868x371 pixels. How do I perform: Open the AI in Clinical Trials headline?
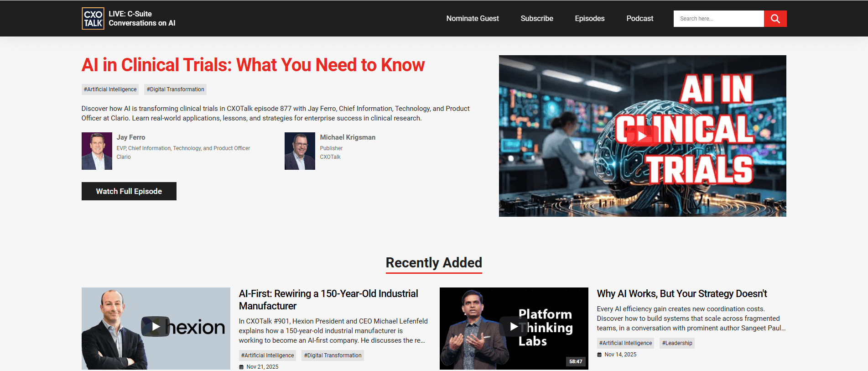point(253,65)
